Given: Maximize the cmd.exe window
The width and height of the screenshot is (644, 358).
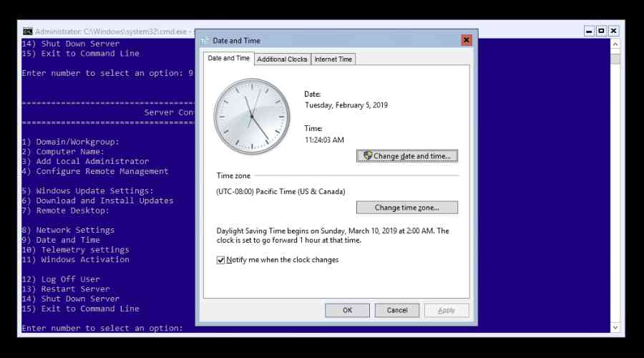Looking at the screenshot, I should coord(601,32).
